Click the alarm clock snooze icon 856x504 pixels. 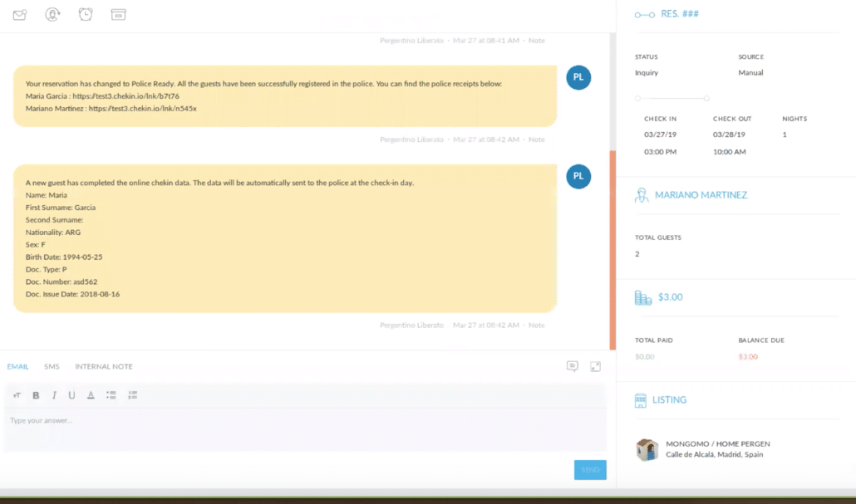pos(86,14)
